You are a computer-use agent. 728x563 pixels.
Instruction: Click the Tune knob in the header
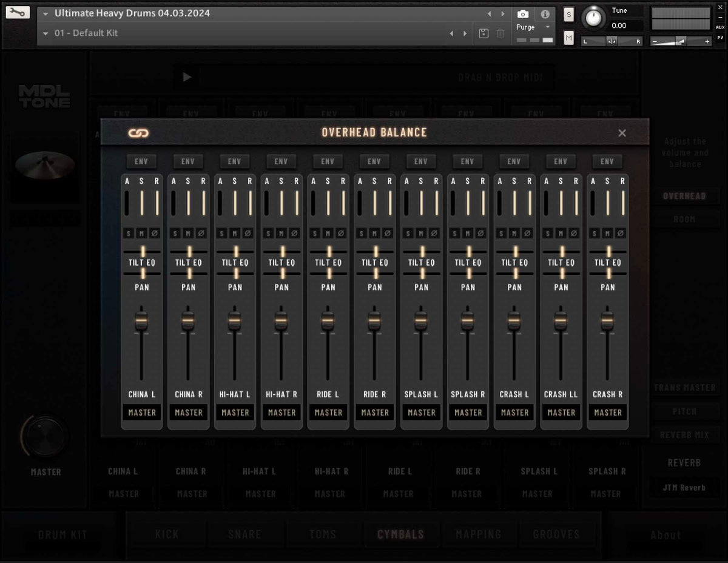pyautogui.click(x=594, y=19)
